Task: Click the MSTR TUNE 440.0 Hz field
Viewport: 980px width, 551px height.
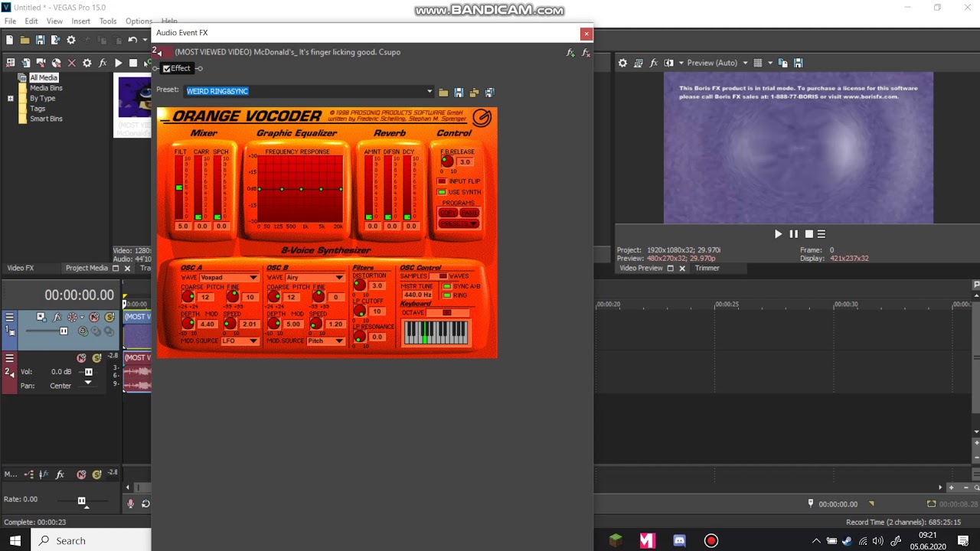Action: point(417,295)
